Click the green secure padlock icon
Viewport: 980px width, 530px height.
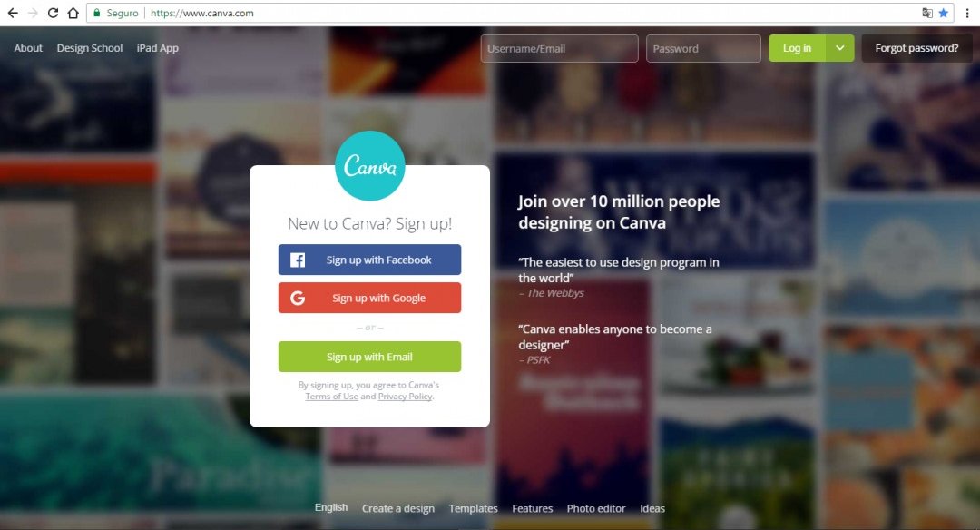(x=97, y=13)
